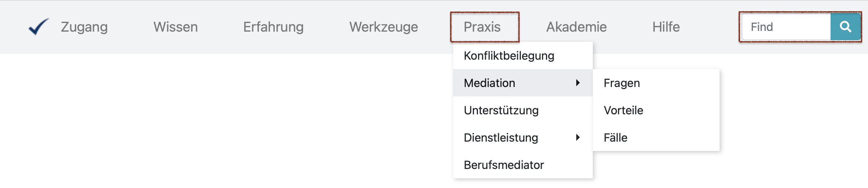The width and height of the screenshot is (868, 188).
Task: Open the Berufsmediator entry
Action: coord(504,165)
